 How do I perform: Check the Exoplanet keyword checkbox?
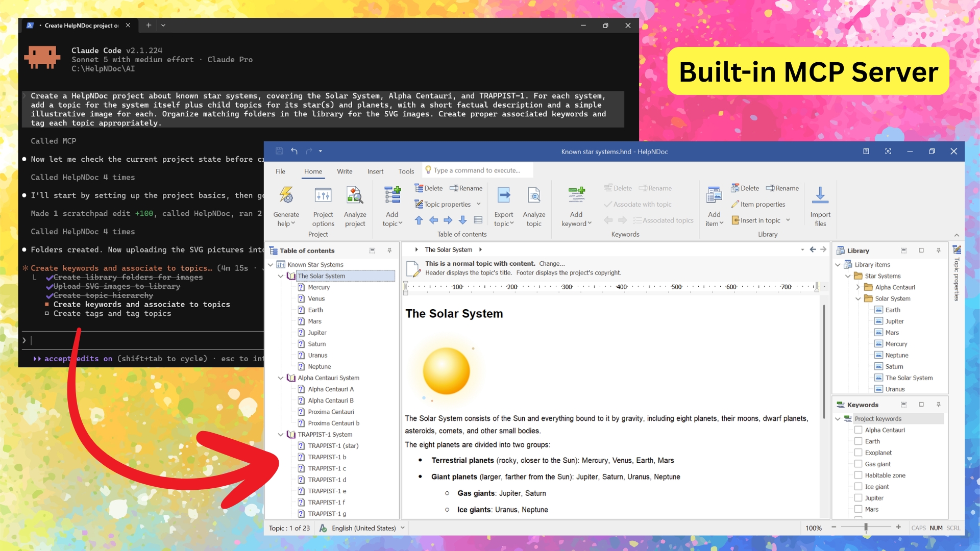[x=859, y=453]
